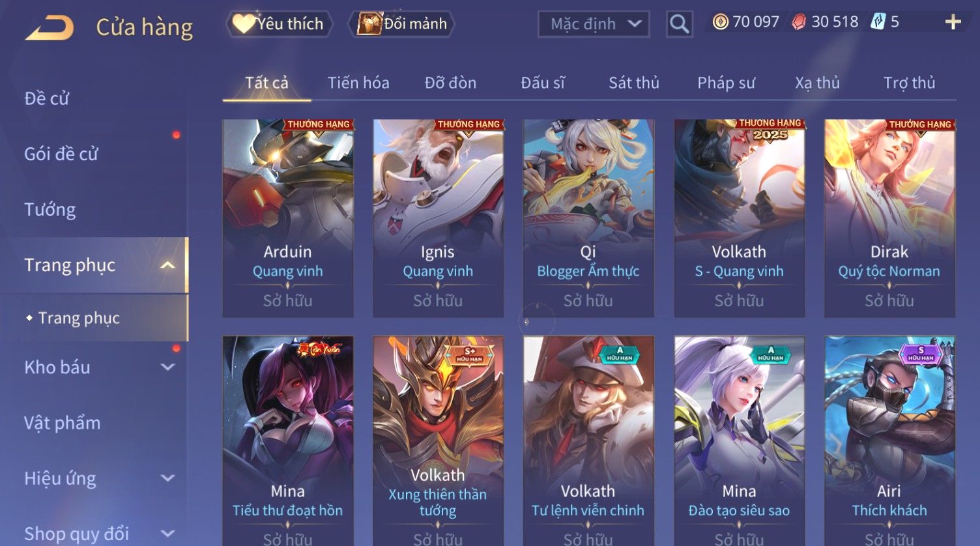Viewport: 980px width, 546px height.
Task: Open the Mặc định sort dropdown
Action: click(x=594, y=24)
